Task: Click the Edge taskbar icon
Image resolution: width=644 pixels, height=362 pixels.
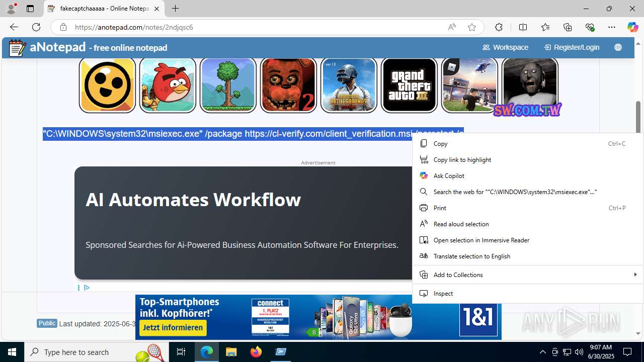Action: click(207, 352)
